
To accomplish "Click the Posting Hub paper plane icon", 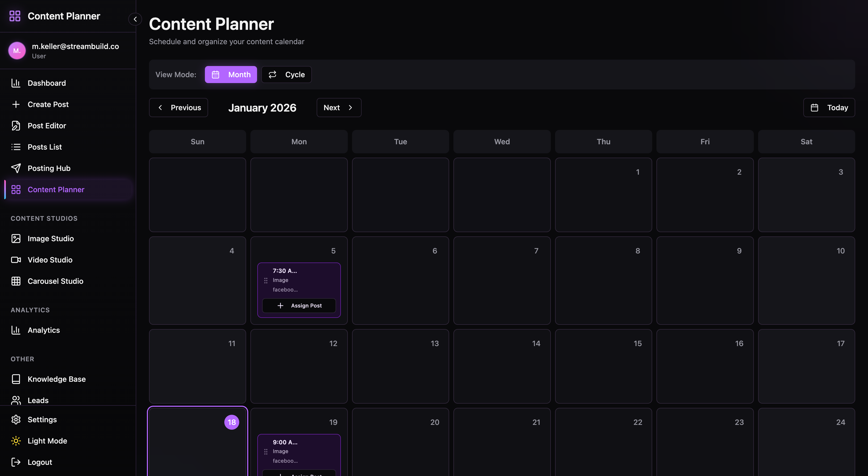I will (16, 168).
